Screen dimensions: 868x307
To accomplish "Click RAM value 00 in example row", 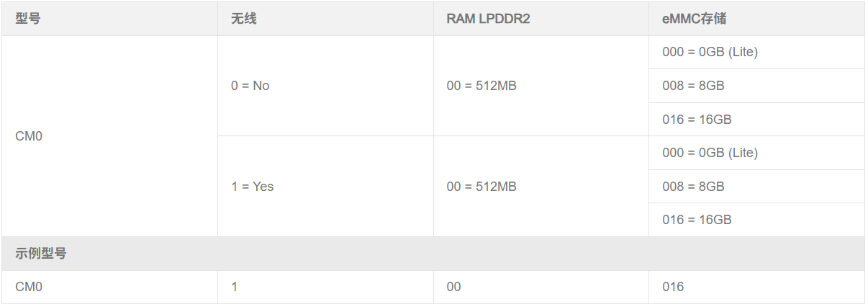I will point(453,287).
